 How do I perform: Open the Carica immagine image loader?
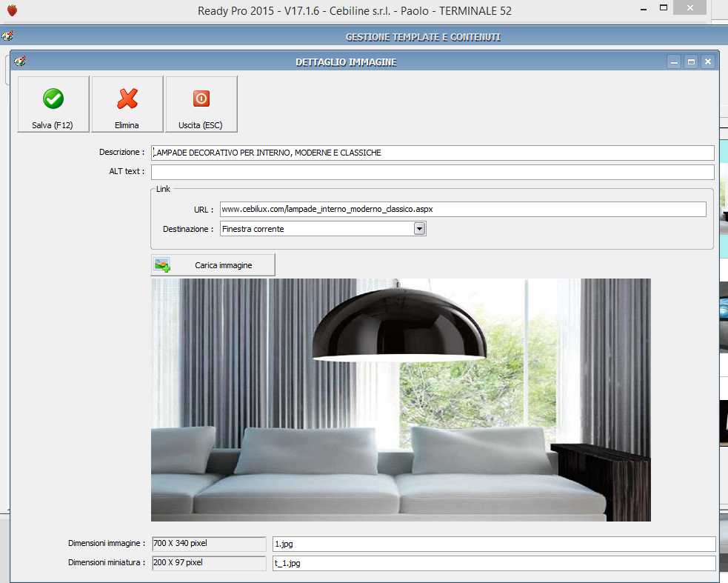(213, 264)
